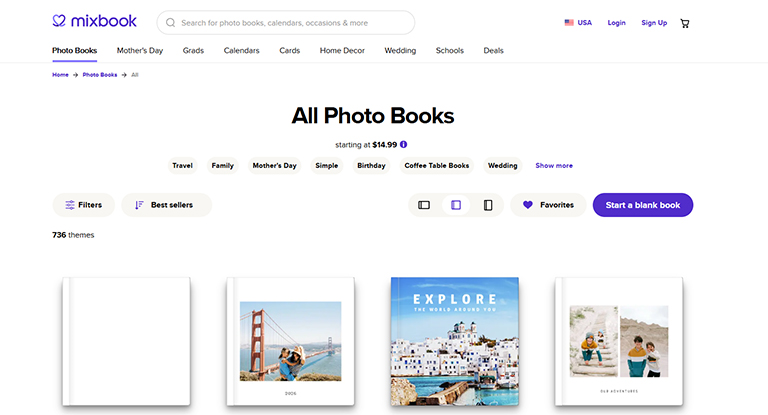This screenshot has width=768, height=415.
Task: Click the price info icon
Action: [x=403, y=144]
